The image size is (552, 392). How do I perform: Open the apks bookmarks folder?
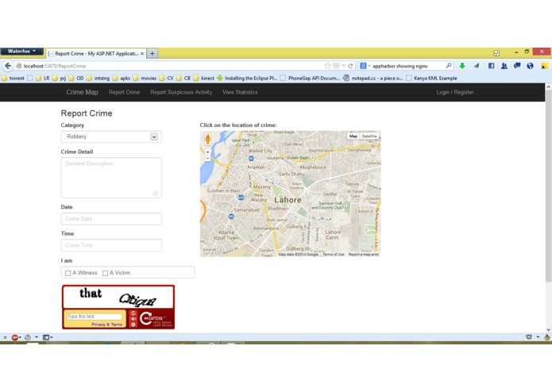(122, 78)
